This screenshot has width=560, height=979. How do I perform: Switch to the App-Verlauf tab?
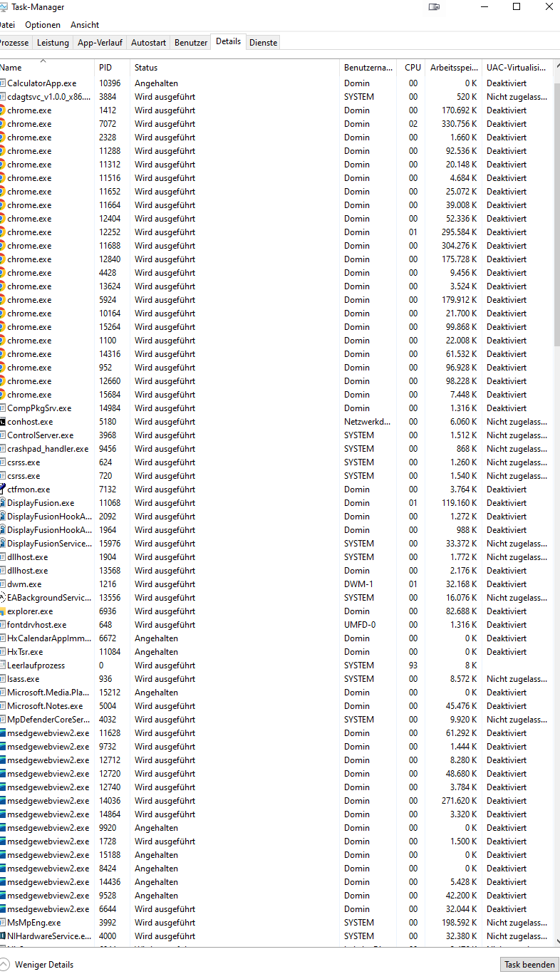(100, 43)
